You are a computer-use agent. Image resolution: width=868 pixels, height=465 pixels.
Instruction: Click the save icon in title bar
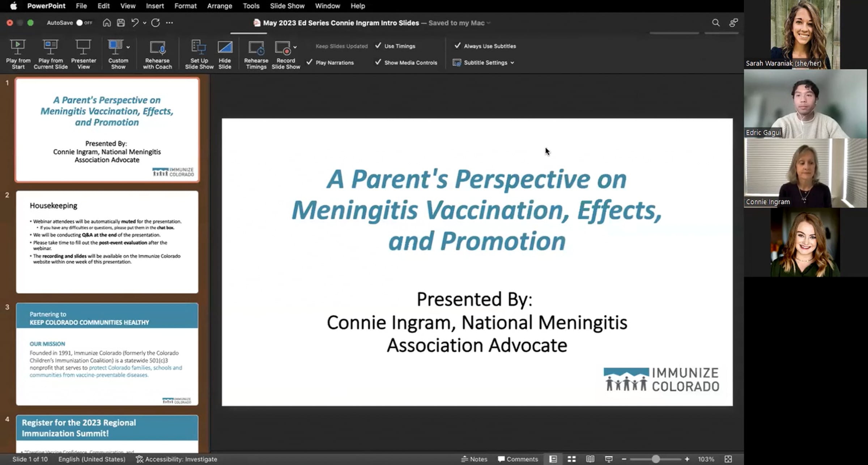[121, 23]
